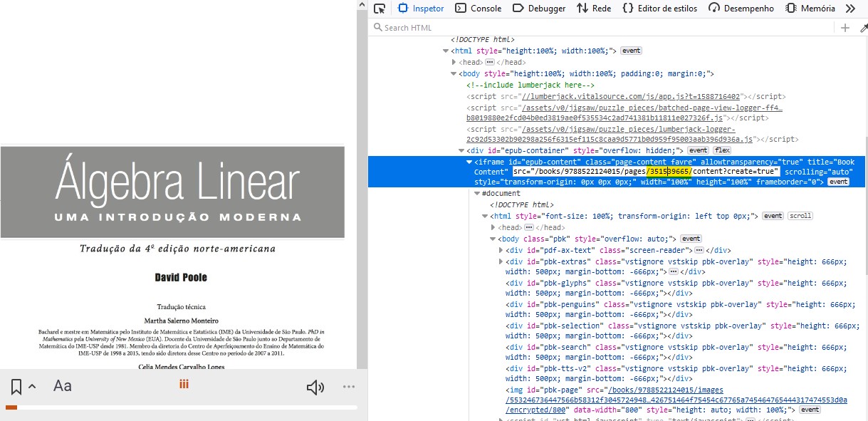The image size is (868, 421).
Task: Start read aloud with speaker icon
Action: tap(315, 387)
